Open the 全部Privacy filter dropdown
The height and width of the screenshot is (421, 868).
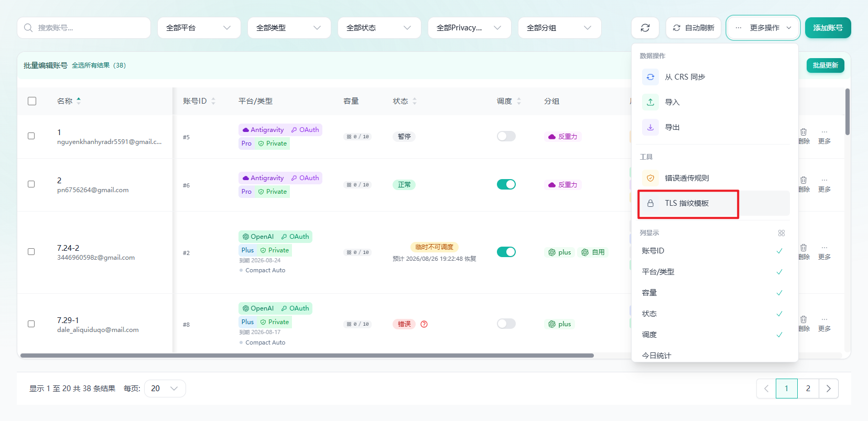click(x=470, y=28)
